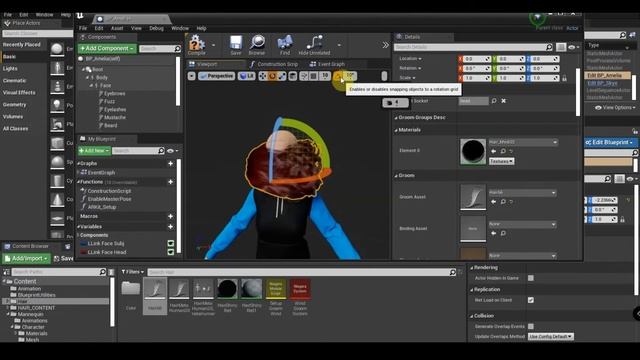Click the surface snapping icon in viewport toolbar
This screenshot has height=360, width=640.
click(304, 76)
